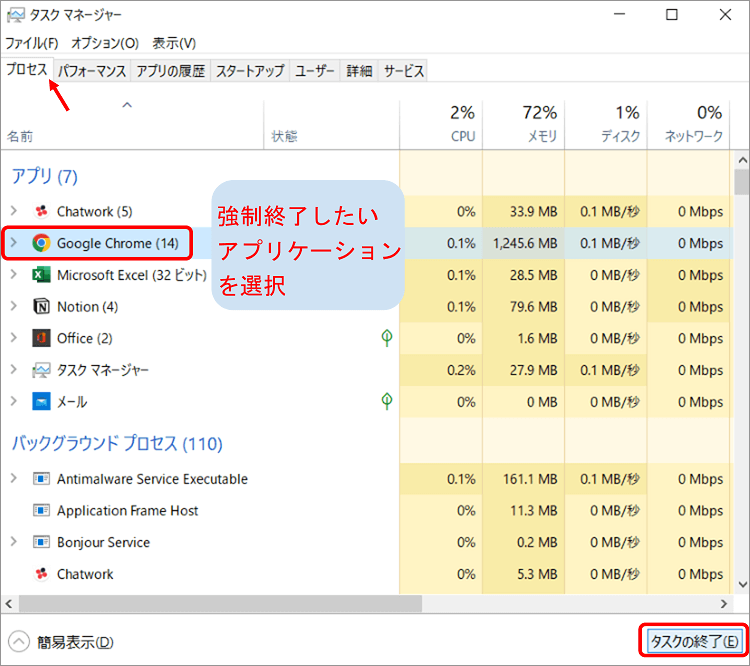
Task: Click the background Chatwork process icon
Action: pyautogui.click(x=42, y=574)
